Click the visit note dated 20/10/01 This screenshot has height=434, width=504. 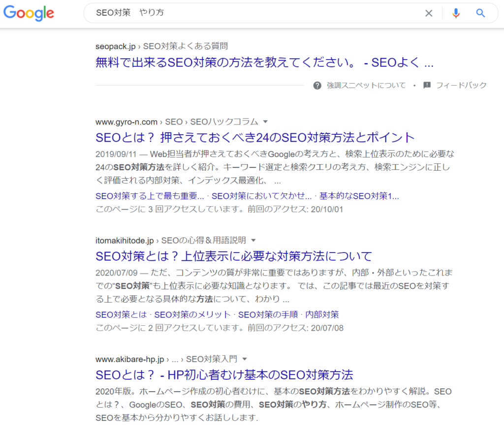click(219, 210)
